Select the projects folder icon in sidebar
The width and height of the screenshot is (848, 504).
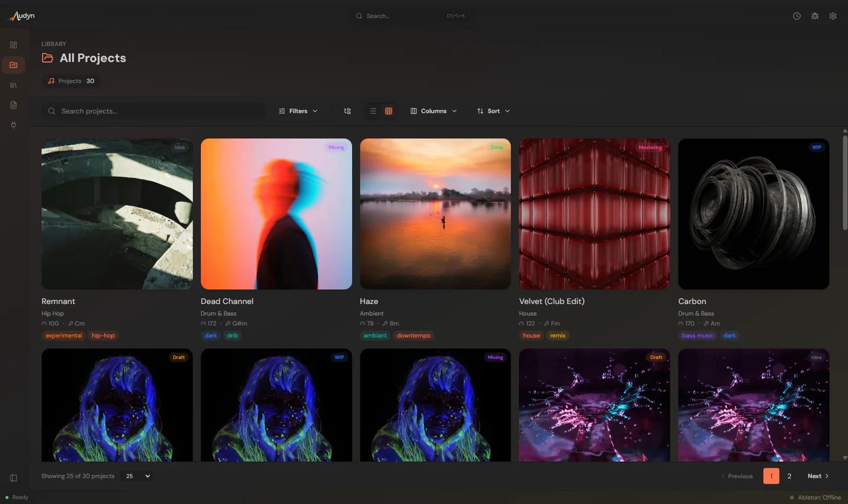tap(14, 65)
